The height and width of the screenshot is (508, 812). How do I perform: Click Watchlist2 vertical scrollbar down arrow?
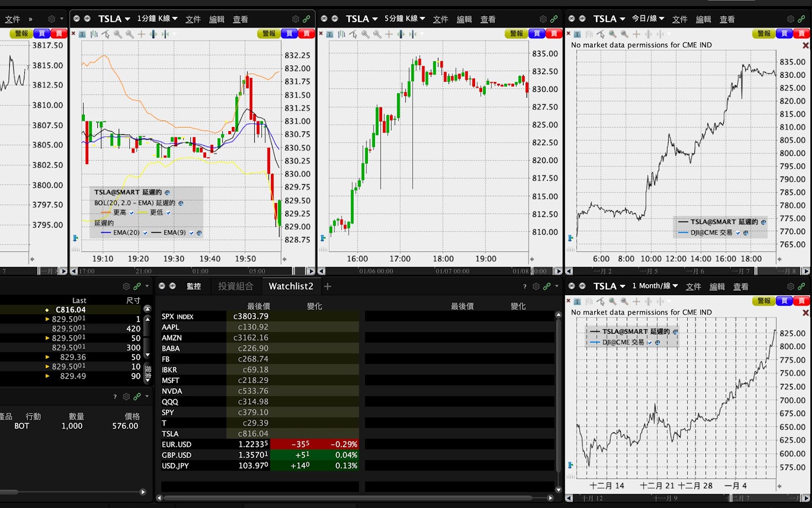coord(559,490)
